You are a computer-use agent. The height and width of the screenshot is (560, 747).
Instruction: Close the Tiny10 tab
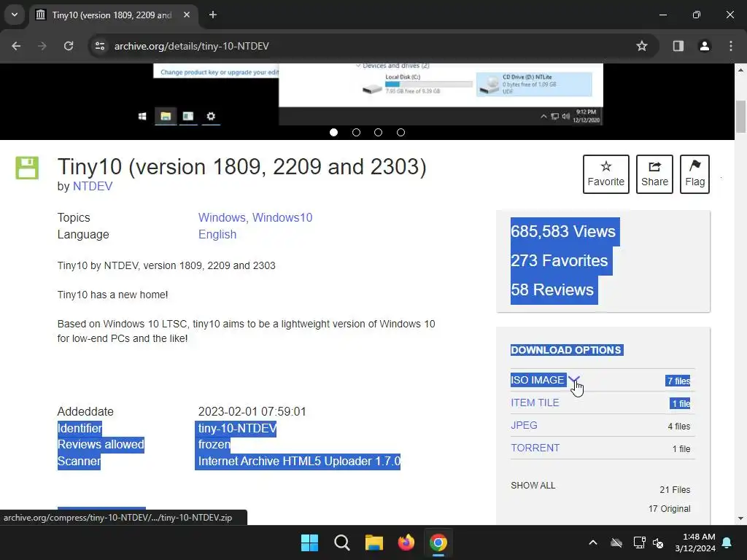click(187, 15)
